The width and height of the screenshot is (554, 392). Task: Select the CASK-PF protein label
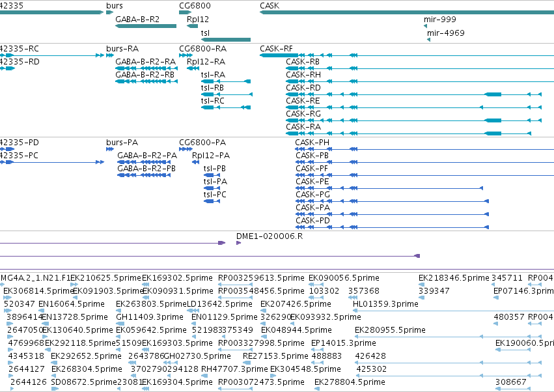pyautogui.click(x=312, y=169)
